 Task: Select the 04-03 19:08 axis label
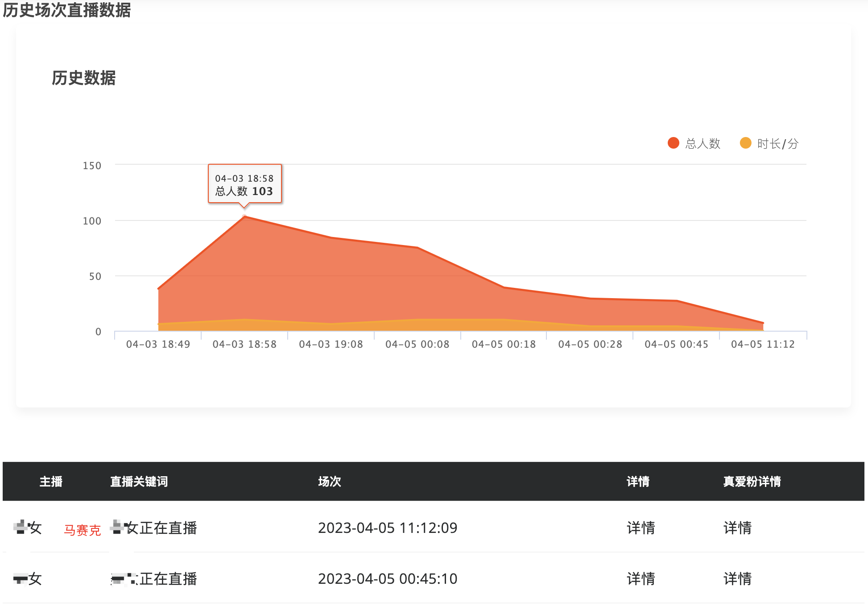[x=331, y=344]
